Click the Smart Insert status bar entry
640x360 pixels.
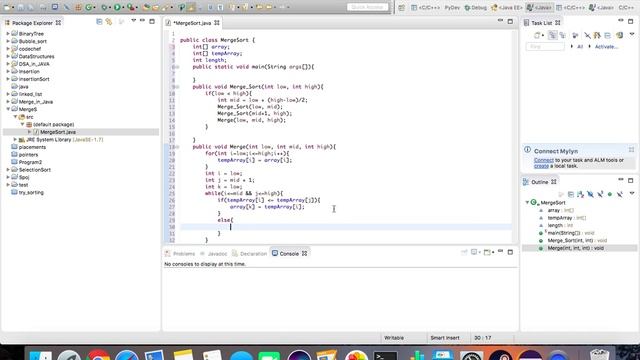point(444,338)
